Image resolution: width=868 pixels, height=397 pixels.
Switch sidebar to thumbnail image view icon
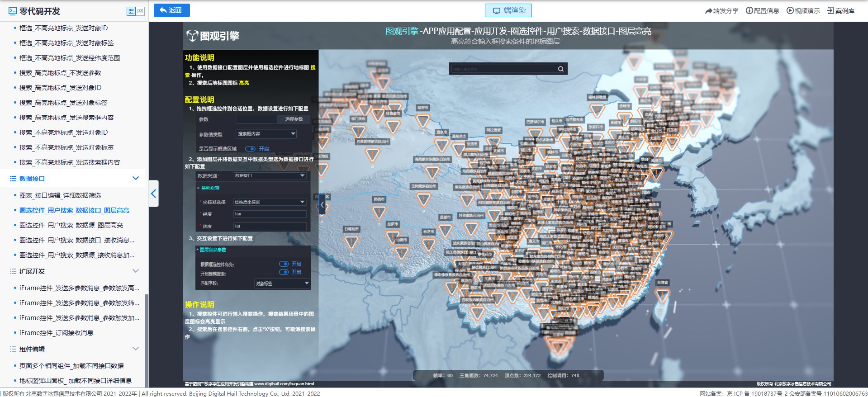click(x=140, y=11)
